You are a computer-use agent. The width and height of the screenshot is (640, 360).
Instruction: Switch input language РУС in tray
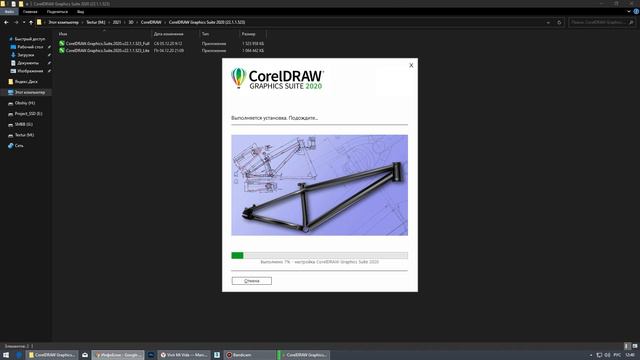coord(617,355)
